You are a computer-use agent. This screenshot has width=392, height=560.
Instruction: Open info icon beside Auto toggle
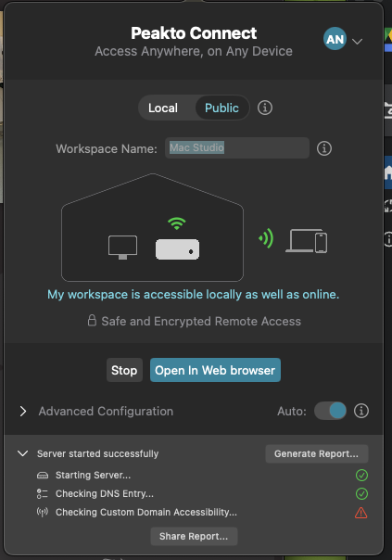(361, 411)
